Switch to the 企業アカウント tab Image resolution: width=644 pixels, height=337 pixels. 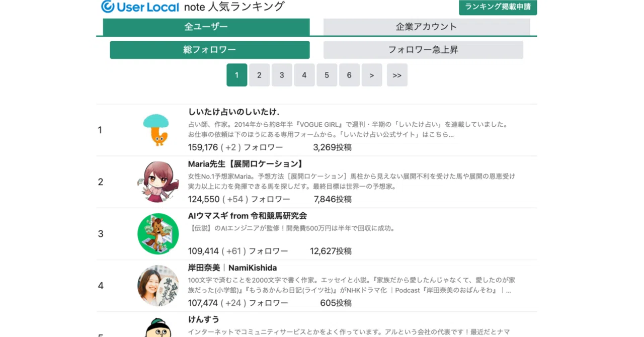(426, 27)
